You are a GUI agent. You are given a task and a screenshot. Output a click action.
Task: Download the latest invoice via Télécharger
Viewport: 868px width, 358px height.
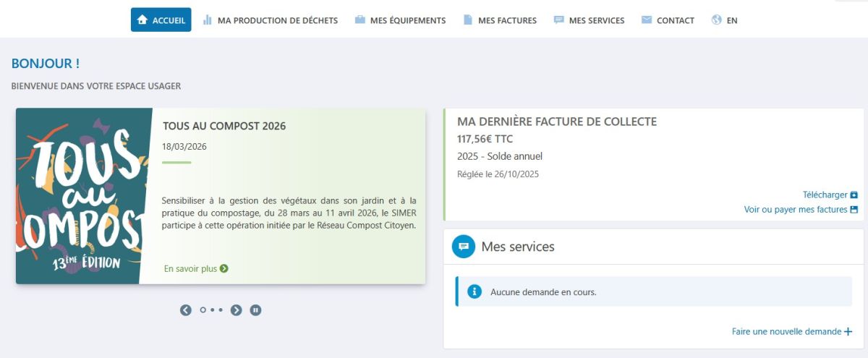point(825,195)
